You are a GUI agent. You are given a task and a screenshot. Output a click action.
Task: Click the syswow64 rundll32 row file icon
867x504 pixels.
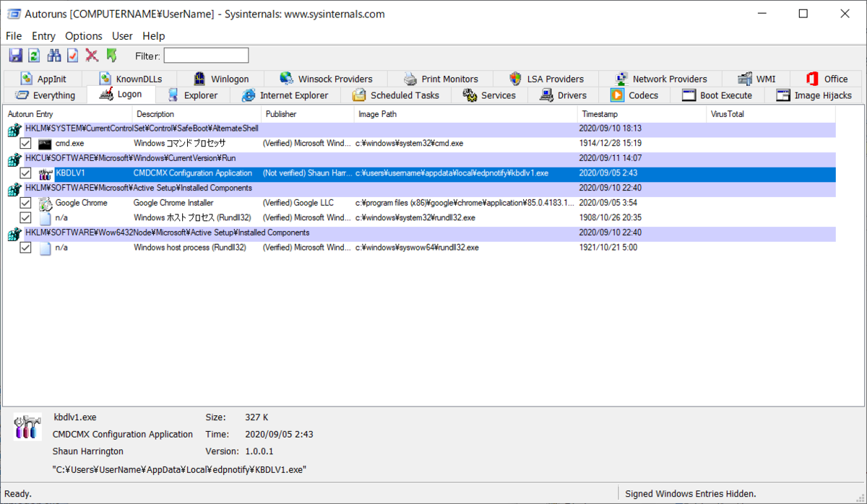point(45,248)
